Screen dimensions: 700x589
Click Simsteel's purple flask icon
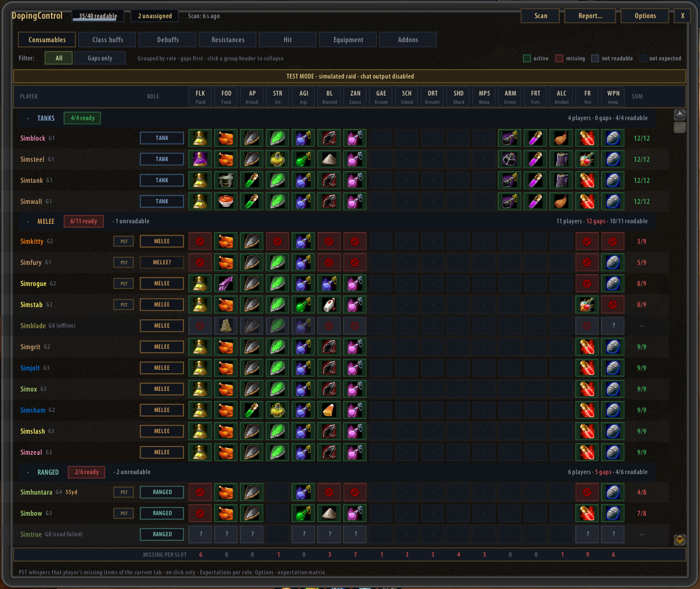200,159
